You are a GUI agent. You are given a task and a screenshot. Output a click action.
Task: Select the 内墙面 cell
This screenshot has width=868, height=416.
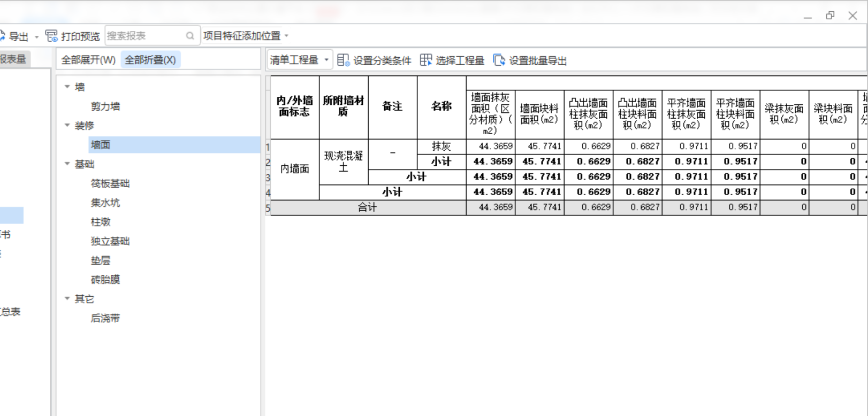pos(295,170)
